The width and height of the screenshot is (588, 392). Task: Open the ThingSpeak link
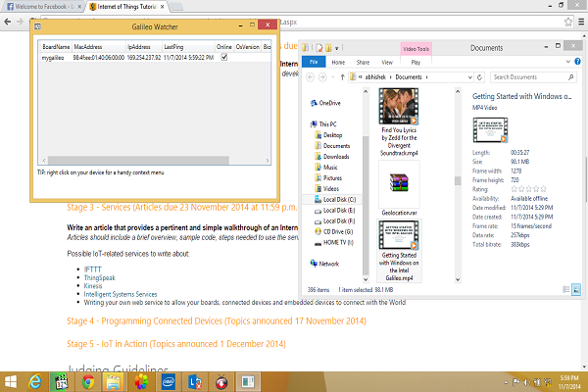99,277
